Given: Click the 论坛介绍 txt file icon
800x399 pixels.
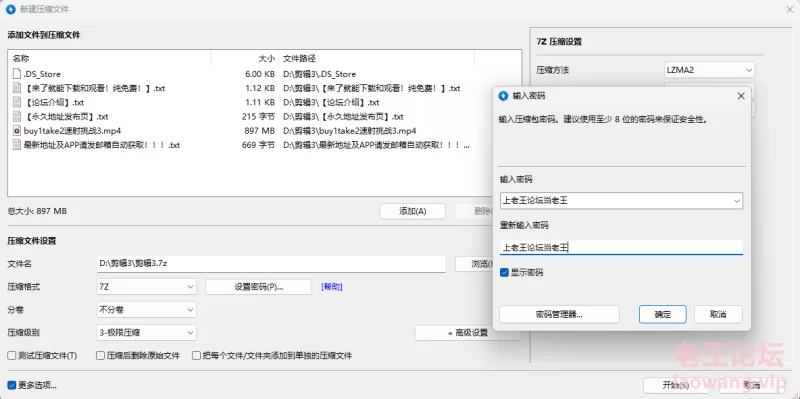Looking at the screenshot, I should (17, 102).
